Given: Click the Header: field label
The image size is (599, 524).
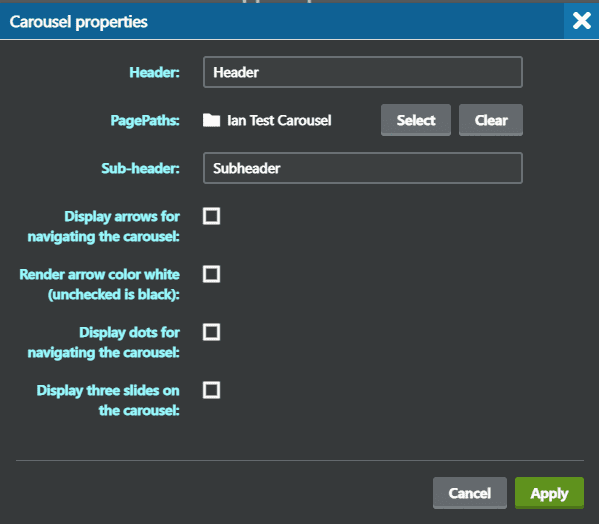Looking at the screenshot, I should [154, 72].
